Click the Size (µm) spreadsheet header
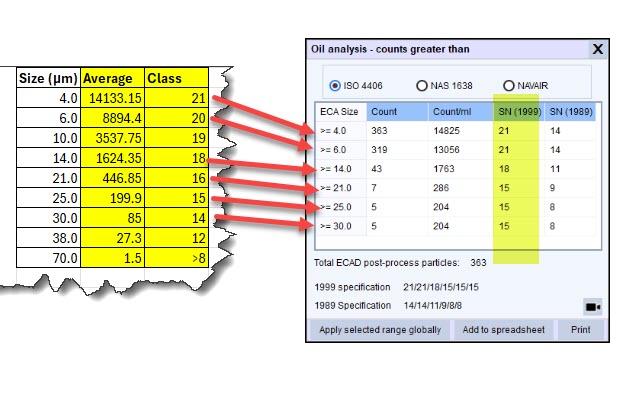The width and height of the screenshot is (643, 398). click(48, 78)
